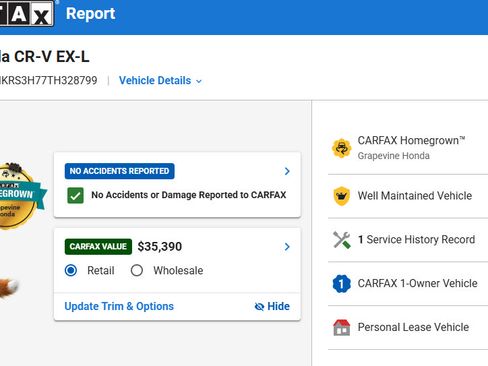This screenshot has height=366, width=488.
Task: Select the Retail radio button
Action: pos(71,270)
